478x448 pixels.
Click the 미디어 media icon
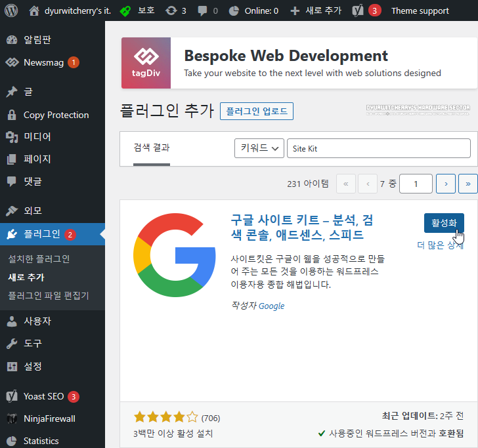(12, 136)
